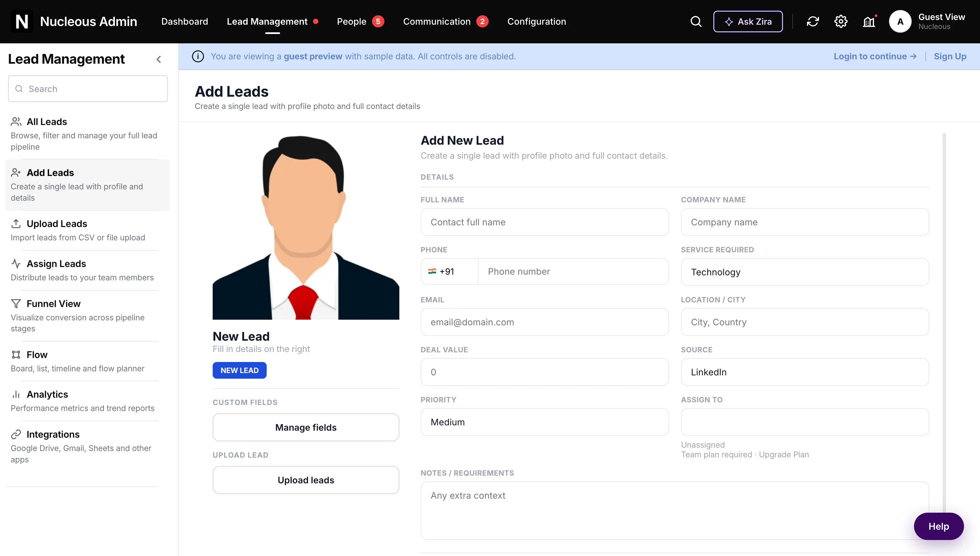This screenshot has width=980, height=556.
Task: Open settings gear icon
Action: [841, 21]
